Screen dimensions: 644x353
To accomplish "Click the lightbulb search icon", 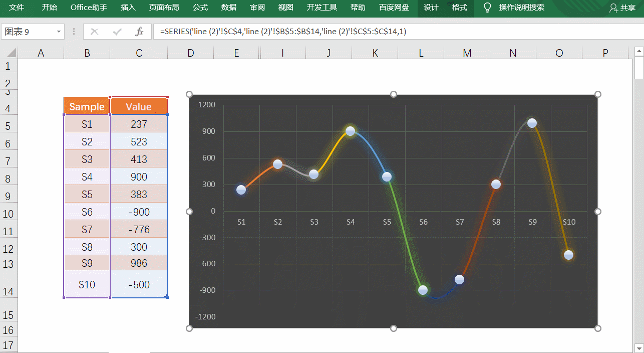I will pyautogui.click(x=487, y=8).
